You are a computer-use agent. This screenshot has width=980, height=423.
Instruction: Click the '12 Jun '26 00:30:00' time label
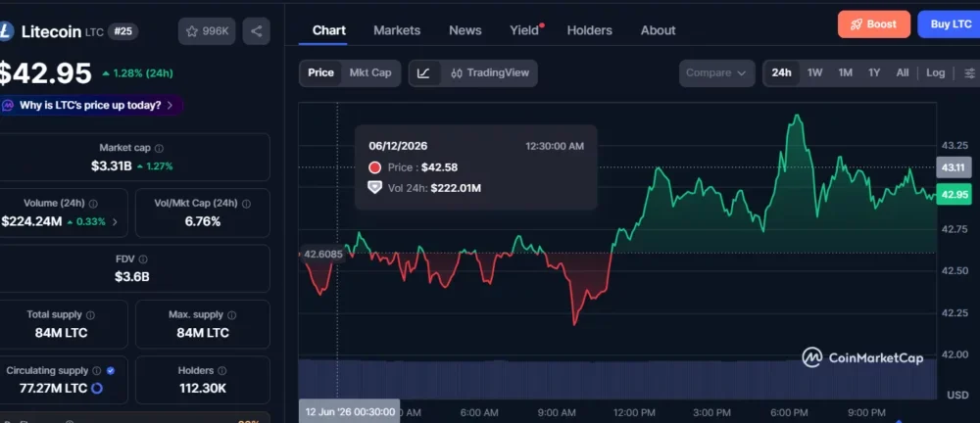[350, 412]
